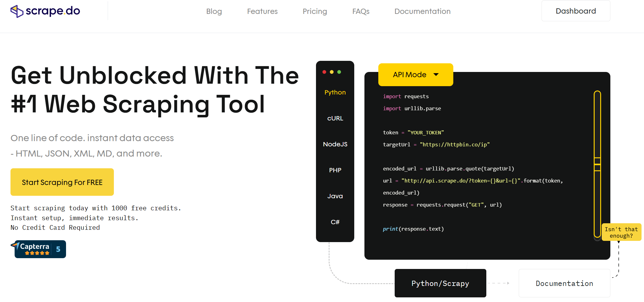Select the Java code tab
Image resolution: width=644 pixels, height=302 pixels.
(x=335, y=196)
